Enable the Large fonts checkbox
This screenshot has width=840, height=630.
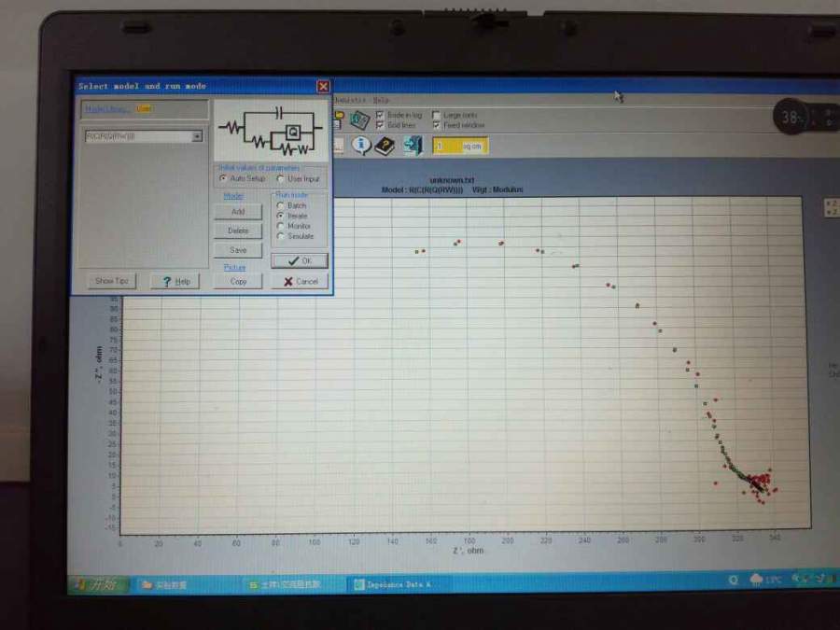[x=436, y=115]
